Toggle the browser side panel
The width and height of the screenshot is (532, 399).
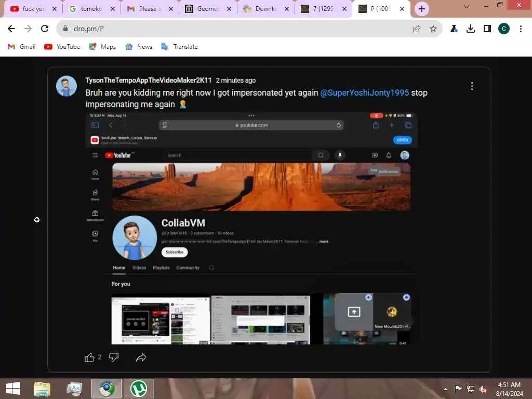tap(487, 29)
